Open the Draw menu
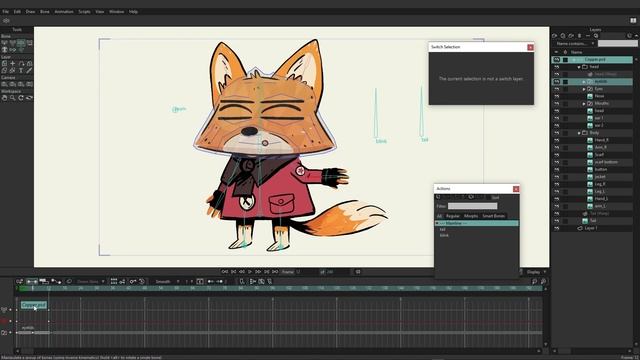 tap(30, 11)
